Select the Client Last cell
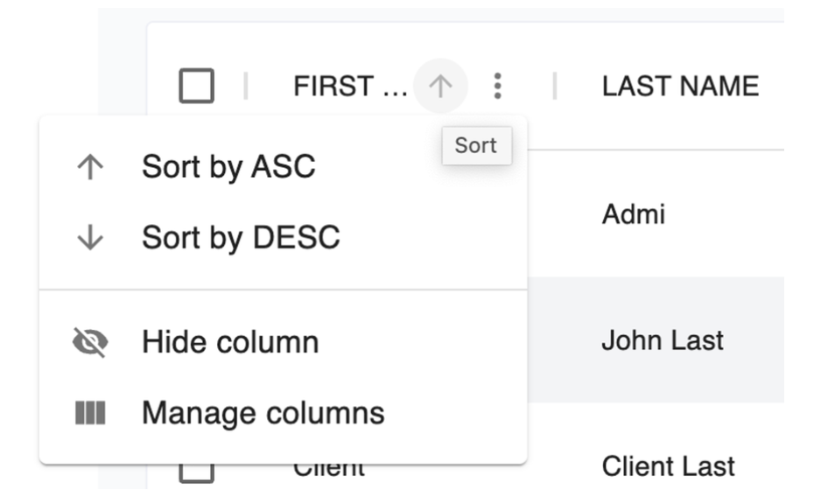This screenshot has height=504, width=828. tap(668, 466)
